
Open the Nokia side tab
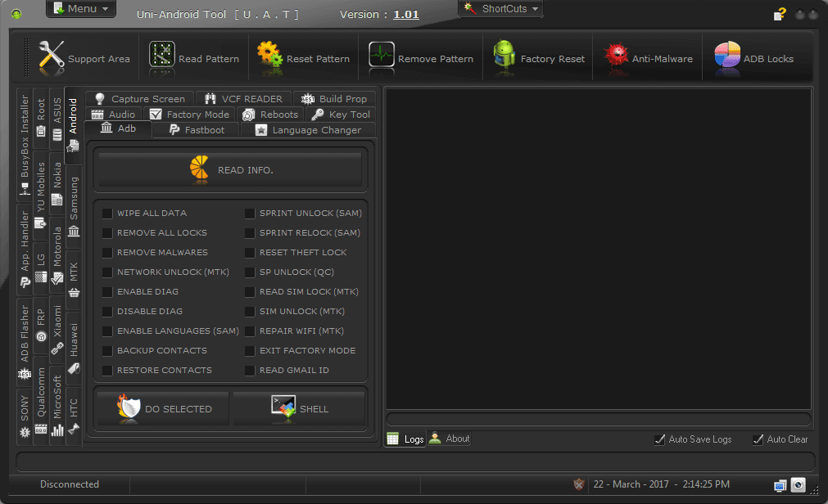coord(57,183)
